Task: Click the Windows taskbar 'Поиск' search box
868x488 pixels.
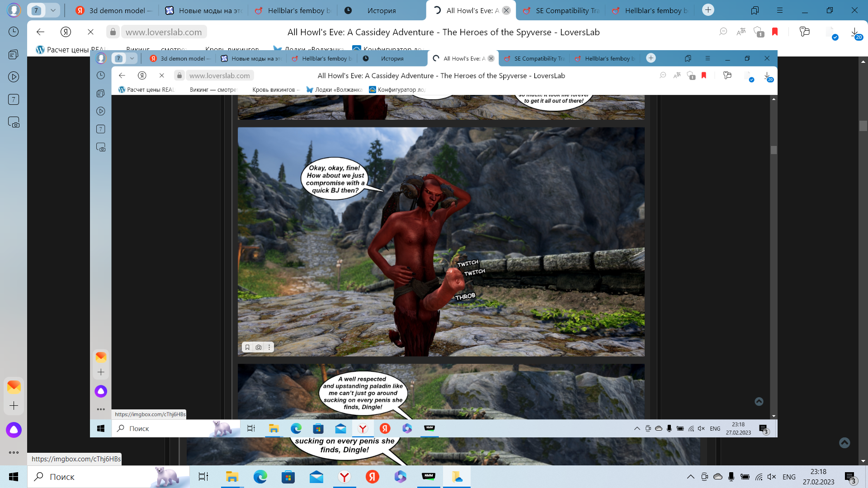Action: pos(108,477)
